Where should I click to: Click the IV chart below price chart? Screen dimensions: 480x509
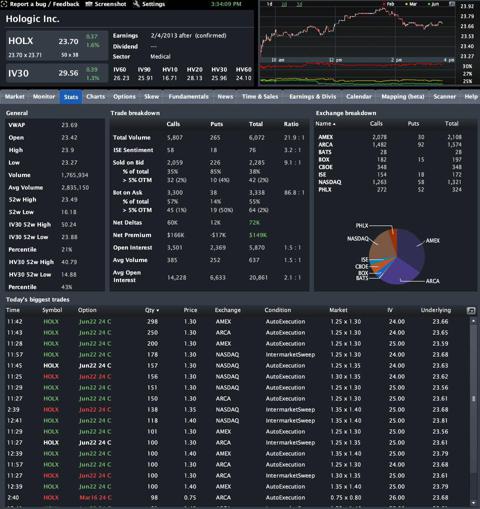click(x=357, y=73)
